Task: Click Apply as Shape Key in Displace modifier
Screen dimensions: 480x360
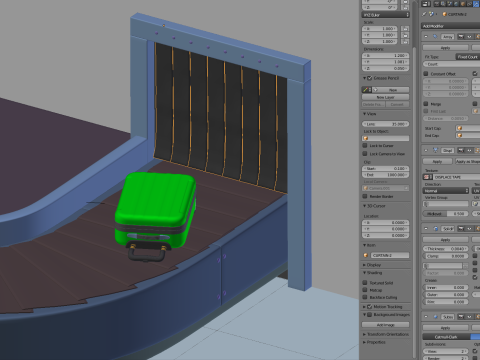Action: coord(468,161)
